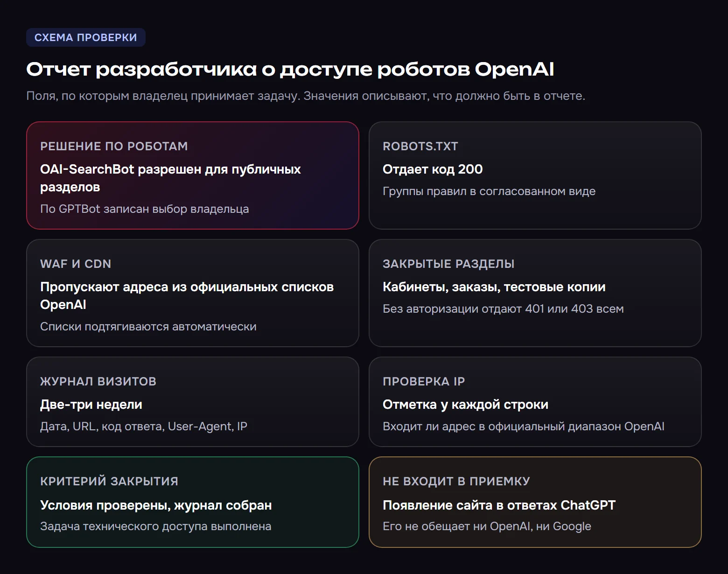Viewport: 728px width, 574px height.
Task: Click the «НЕ ВХОДИТ В ПРИЕМКУ» card label
Action: coord(456,481)
